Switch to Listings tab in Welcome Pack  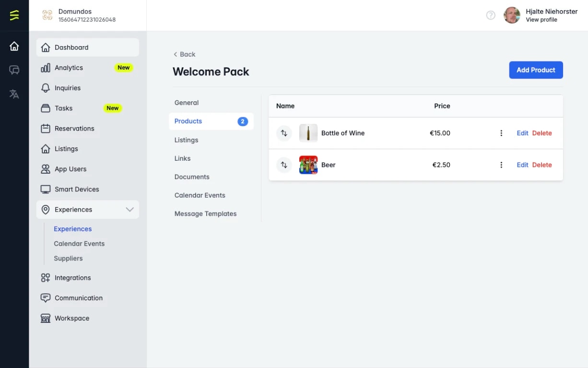pyautogui.click(x=187, y=140)
